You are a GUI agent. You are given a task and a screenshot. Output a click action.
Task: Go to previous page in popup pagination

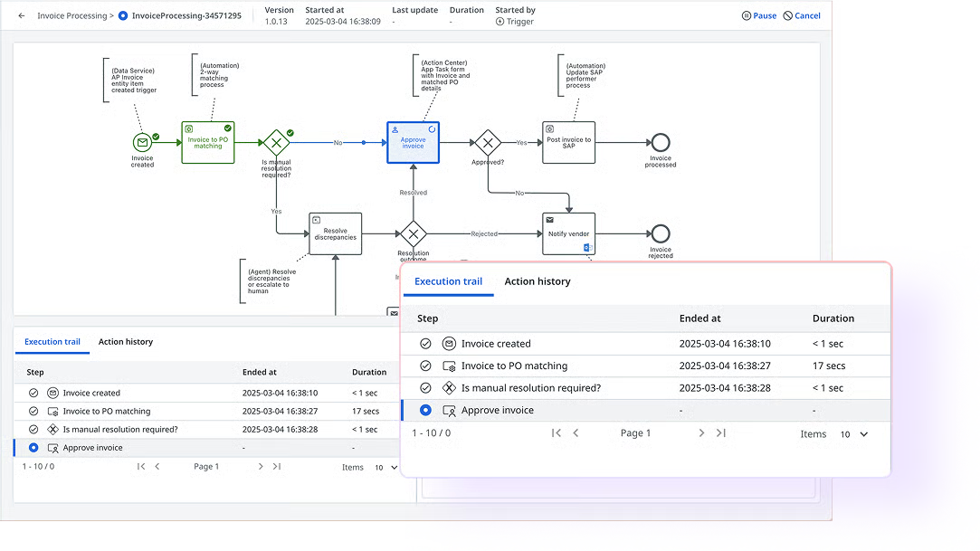point(576,432)
